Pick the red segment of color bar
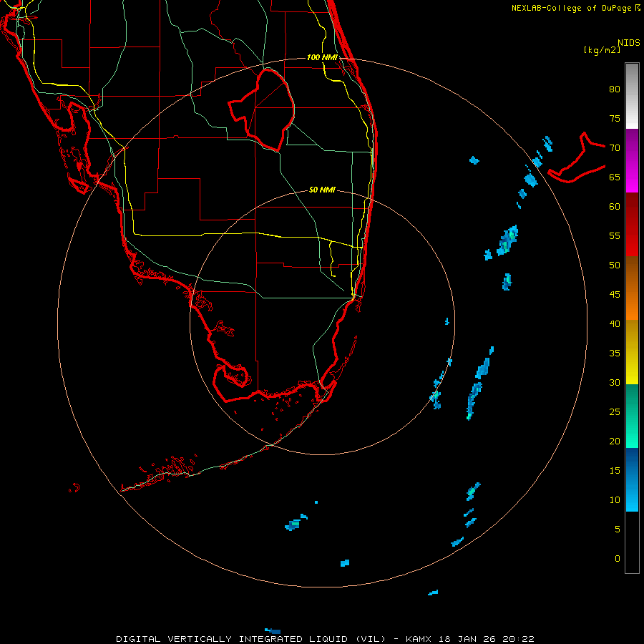 click(x=632, y=224)
